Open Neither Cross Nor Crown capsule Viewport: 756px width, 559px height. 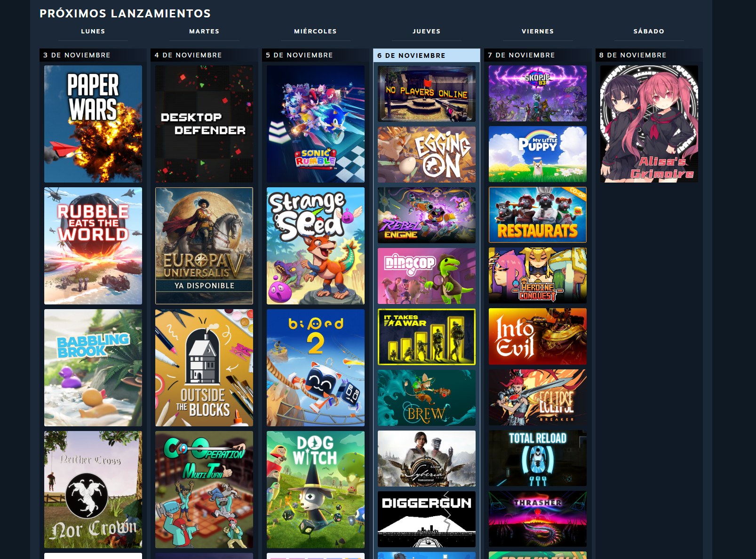93,489
